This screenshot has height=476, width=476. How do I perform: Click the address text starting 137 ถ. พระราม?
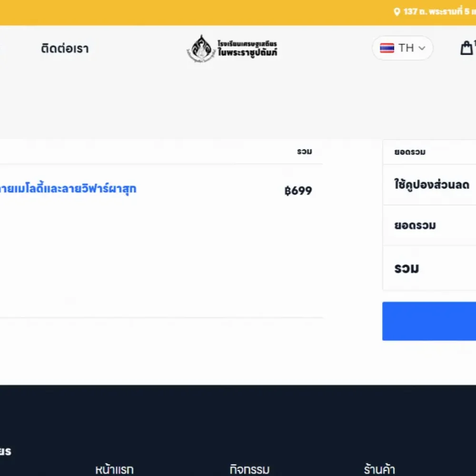click(x=439, y=11)
